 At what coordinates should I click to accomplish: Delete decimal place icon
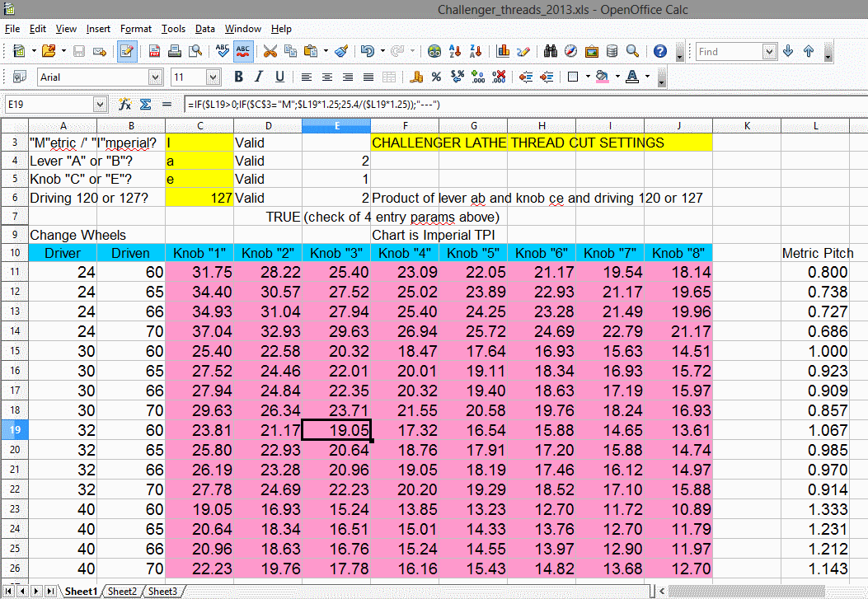point(499,77)
